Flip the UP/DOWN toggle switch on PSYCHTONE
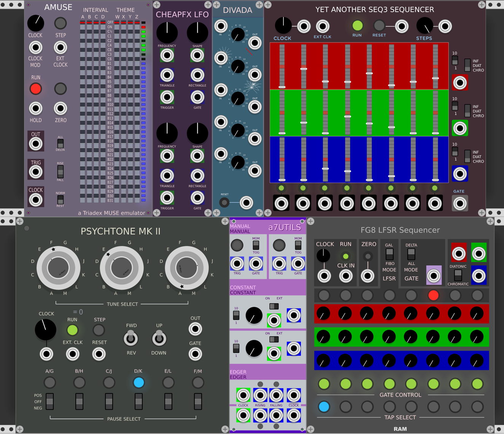 coord(159,338)
